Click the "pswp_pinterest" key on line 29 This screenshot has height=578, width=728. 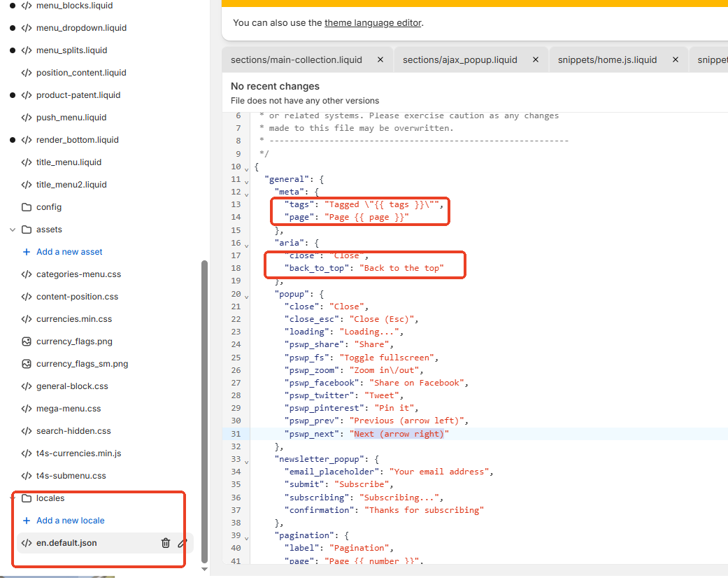(324, 408)
